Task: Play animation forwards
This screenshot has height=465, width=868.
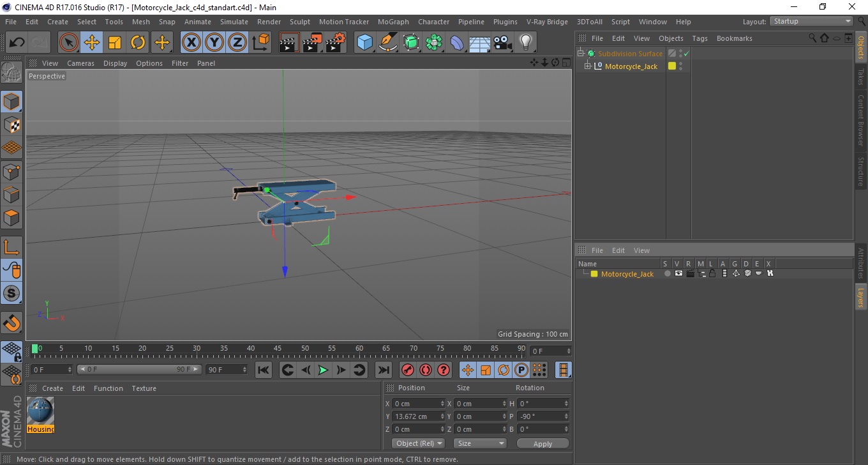Action: (x=324, y=370)
